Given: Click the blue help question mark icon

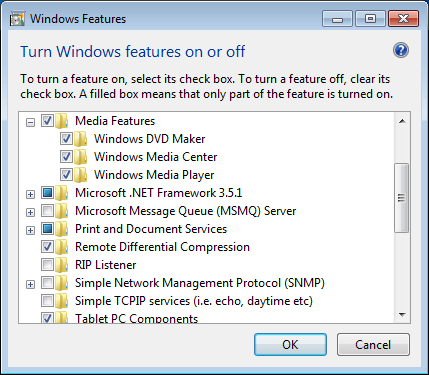Looking at the screenshot, I should coord(401,50).
